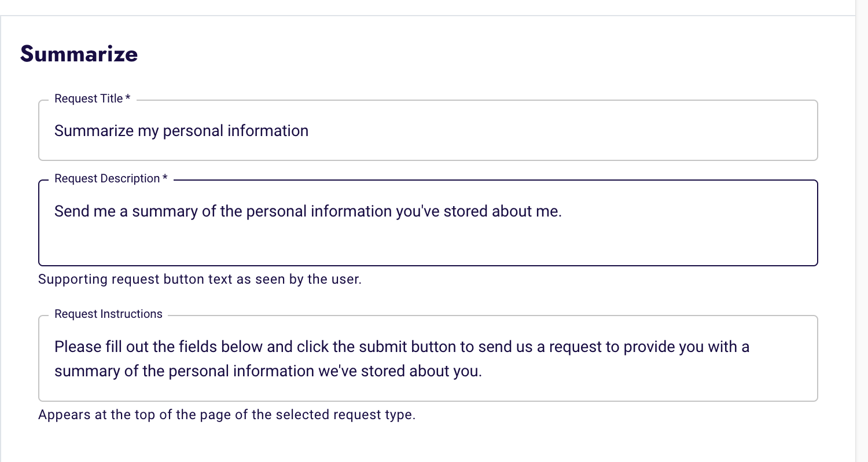Click the "Request Description *" field label
868x462 pixels.
[x=111, y=179]
